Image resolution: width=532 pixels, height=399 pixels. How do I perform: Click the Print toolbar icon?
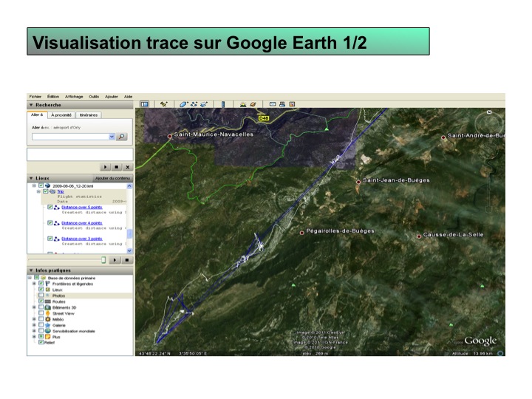pyautogui.click(x=282, y=104)
